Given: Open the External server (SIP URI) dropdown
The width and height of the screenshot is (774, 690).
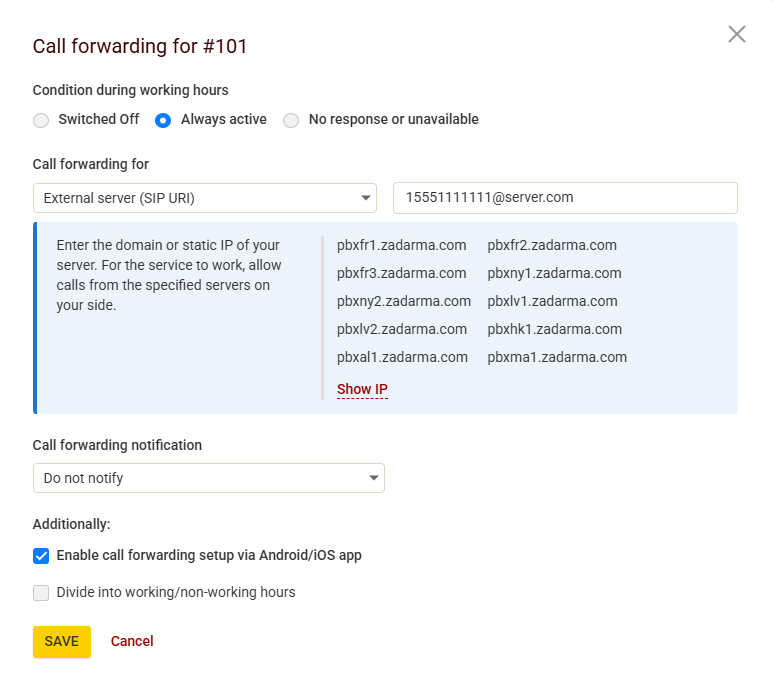Looking at the screenshot, I should pos(205,198).
